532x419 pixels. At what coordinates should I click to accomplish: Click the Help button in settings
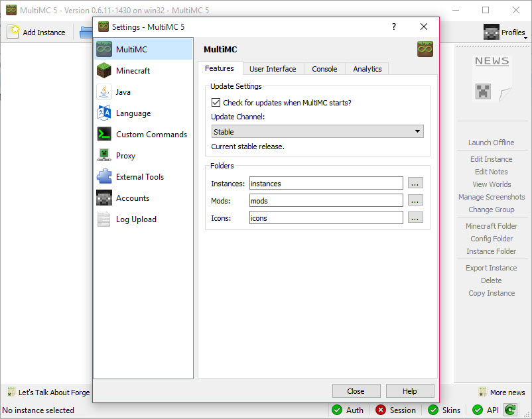point(410,391)
